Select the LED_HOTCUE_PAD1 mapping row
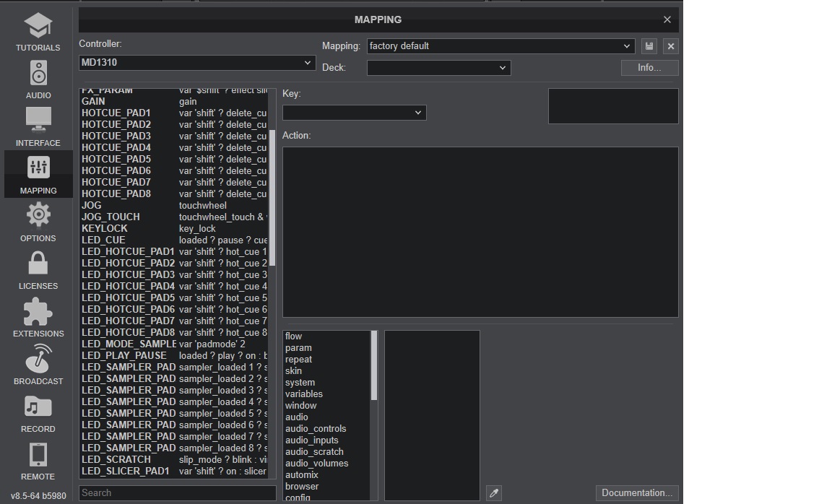The height and width of the screenshot is (504, 832). (174, 251)
